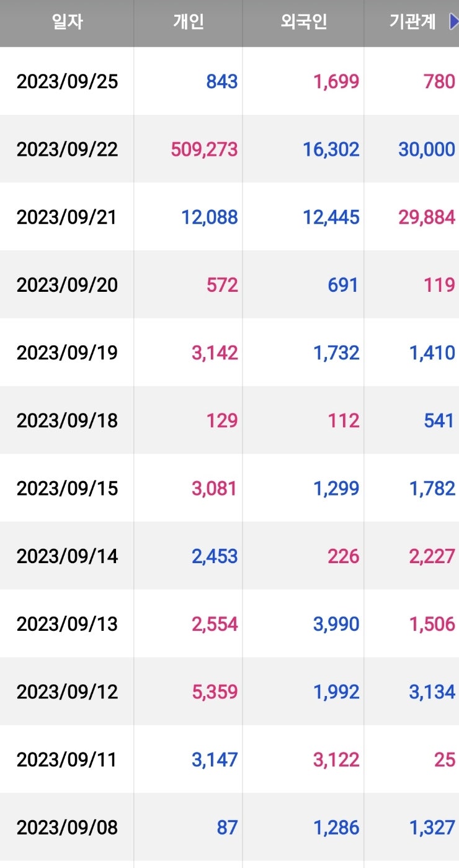459x868 pixels.
Task: Select the 2023/09/25 date row
Action: coord(67,81)
